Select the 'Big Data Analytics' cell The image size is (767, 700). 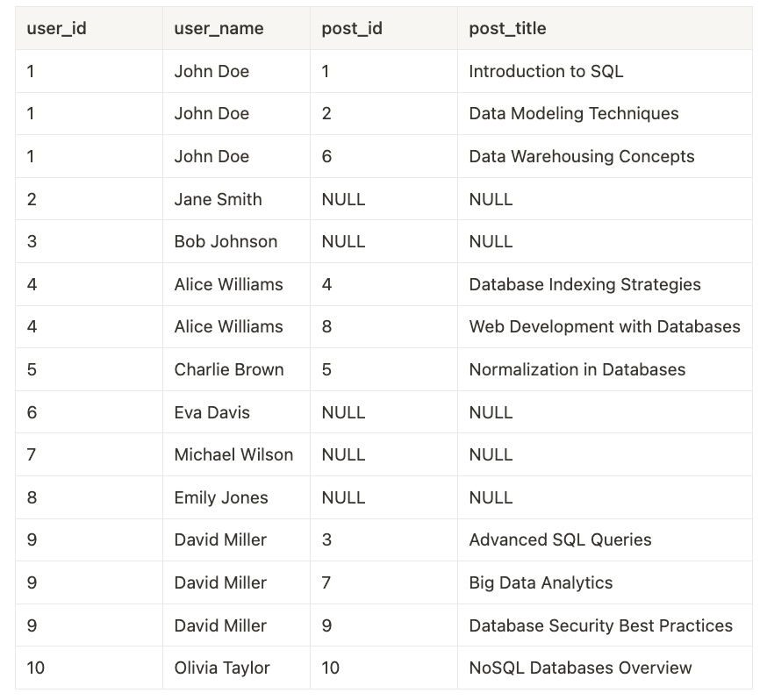pyautogui.click(x=541, y=582)
